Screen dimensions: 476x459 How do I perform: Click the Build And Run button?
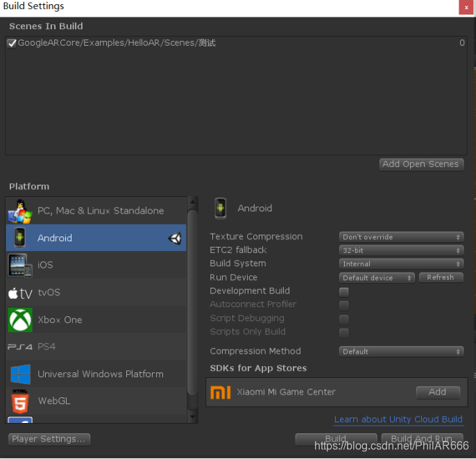[422, 439]
